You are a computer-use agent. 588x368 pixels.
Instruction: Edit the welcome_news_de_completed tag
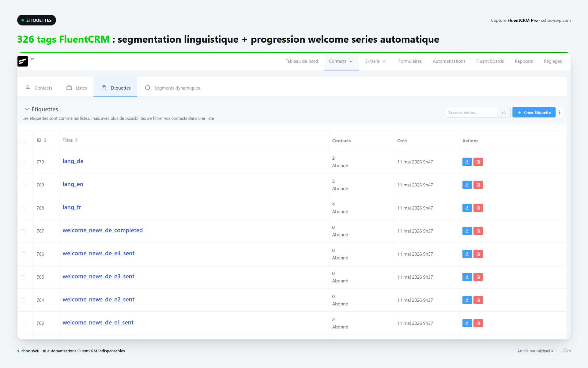467,231
